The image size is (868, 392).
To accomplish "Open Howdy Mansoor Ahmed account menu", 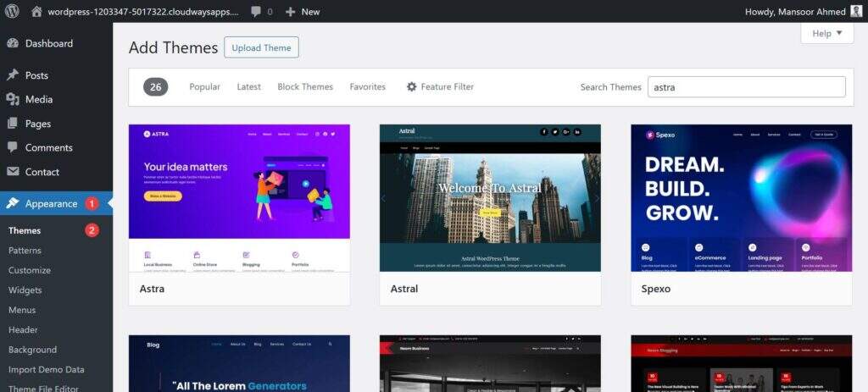I will [804, 12].
